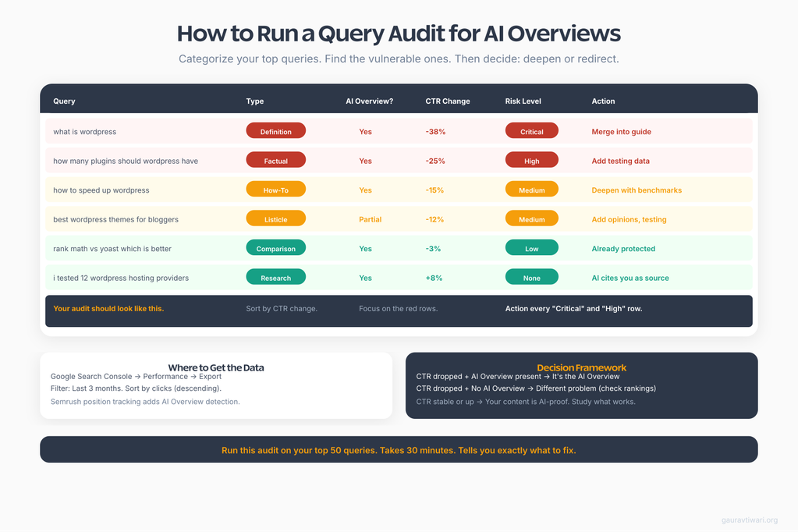Click the 'Deepen with benchmarks' action text
The height and width of the screenshot is (532, 798).
pos(637,190)
